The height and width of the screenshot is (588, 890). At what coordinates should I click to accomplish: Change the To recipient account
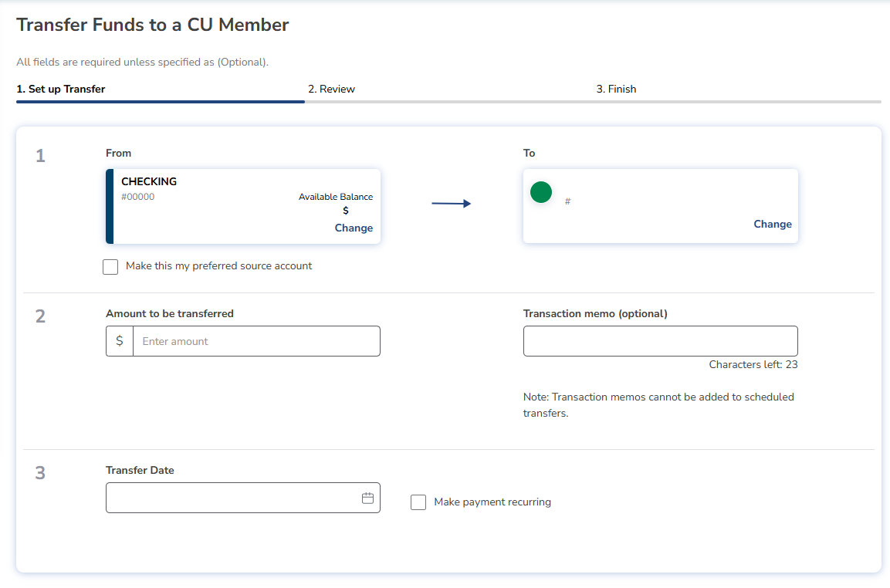tap(772, 224)
